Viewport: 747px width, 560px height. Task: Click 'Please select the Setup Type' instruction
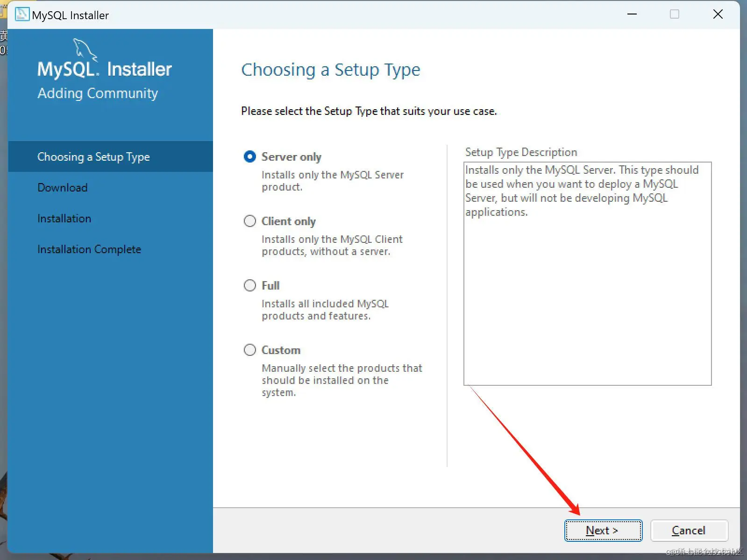tap(369, 111)
